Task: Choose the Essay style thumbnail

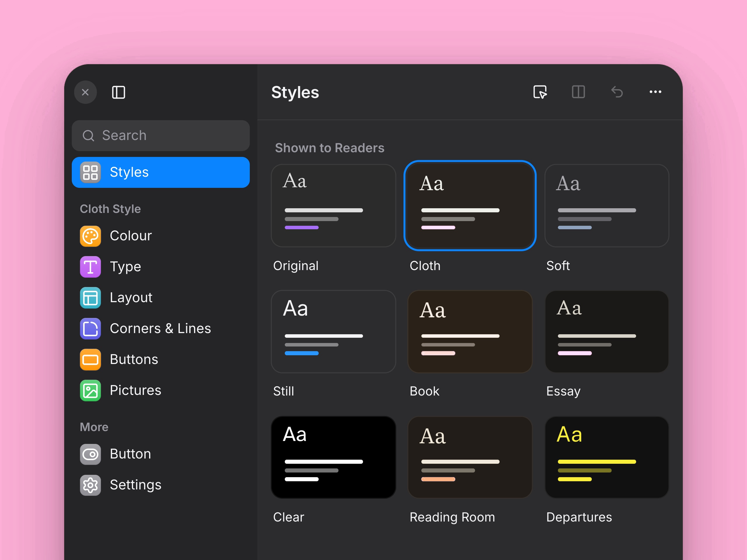Action: pos(607,331)
